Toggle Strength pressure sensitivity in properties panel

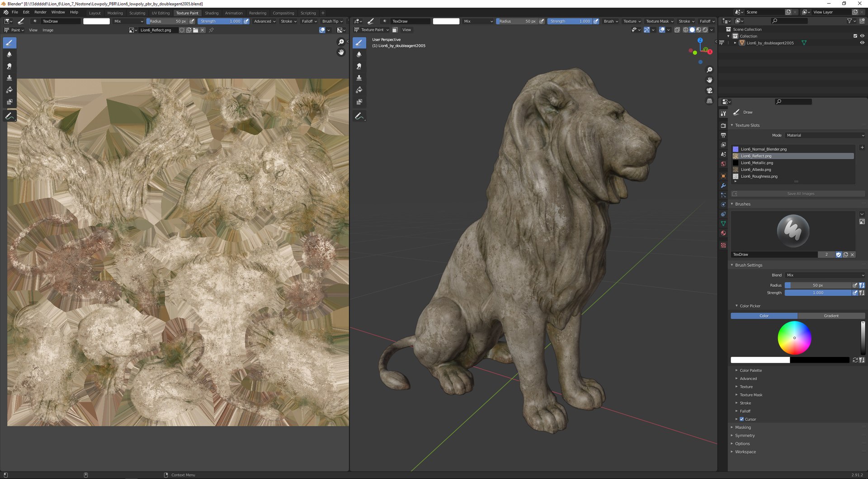(x=855, y=293)
